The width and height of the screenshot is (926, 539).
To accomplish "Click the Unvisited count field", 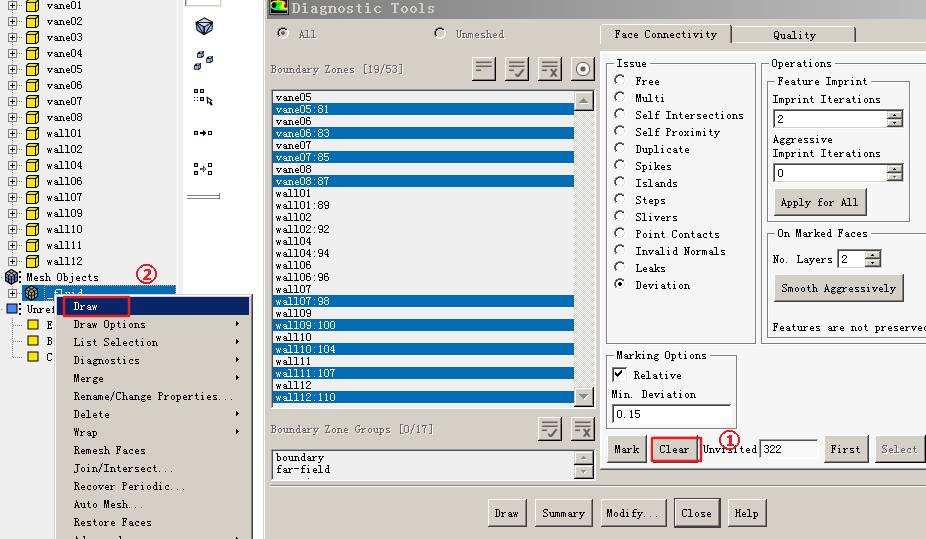I will coord(789,449).
